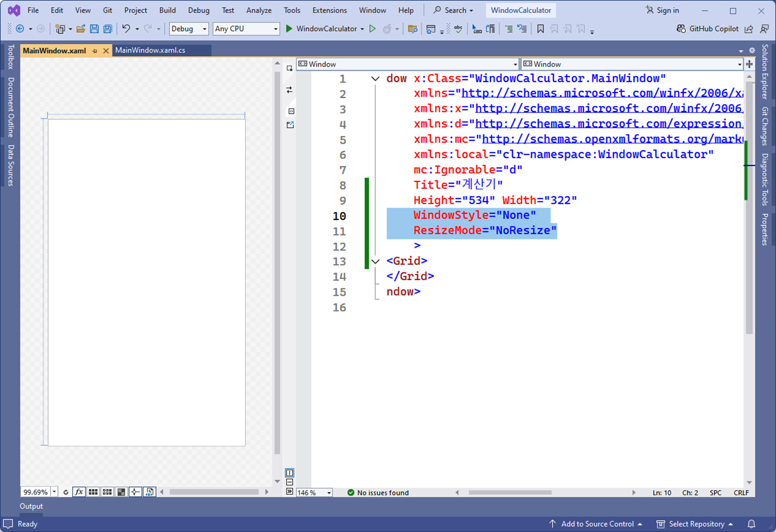Open the Any CPU platform dropdown
The height and width of the screenshot is (532, 776).
246,29
